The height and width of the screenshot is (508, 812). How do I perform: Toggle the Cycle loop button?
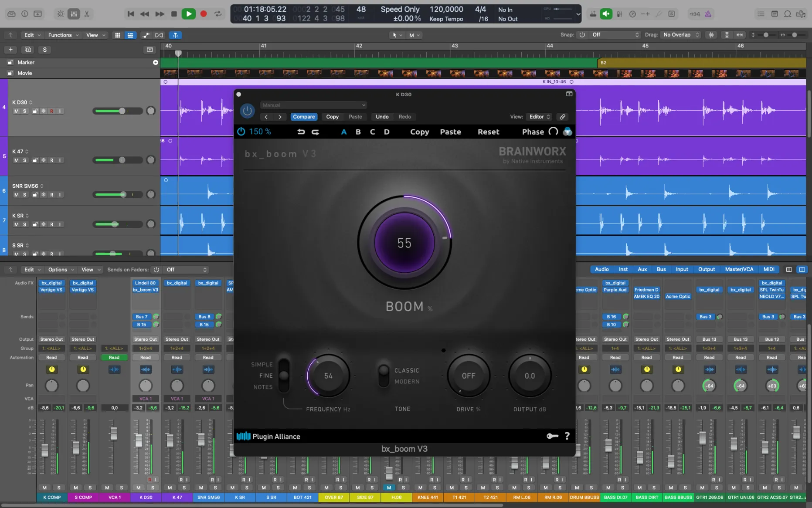coord(218,14)
